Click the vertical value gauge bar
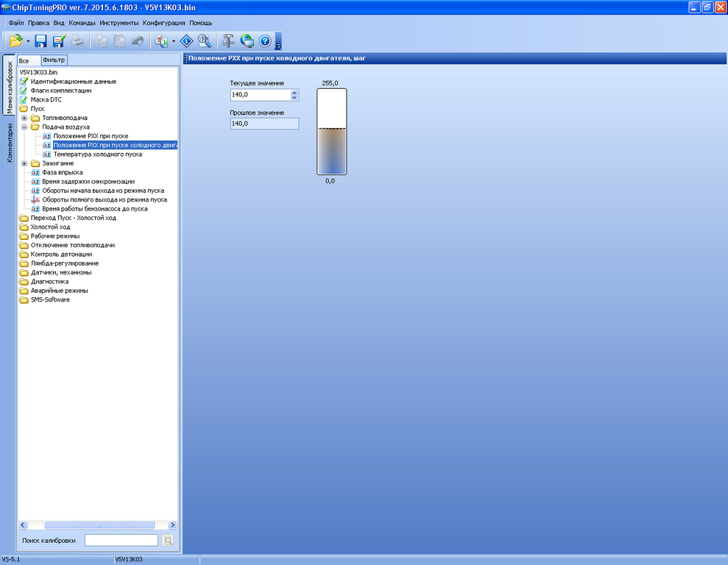This screenshot has height=565, width=728. (331, 132)
